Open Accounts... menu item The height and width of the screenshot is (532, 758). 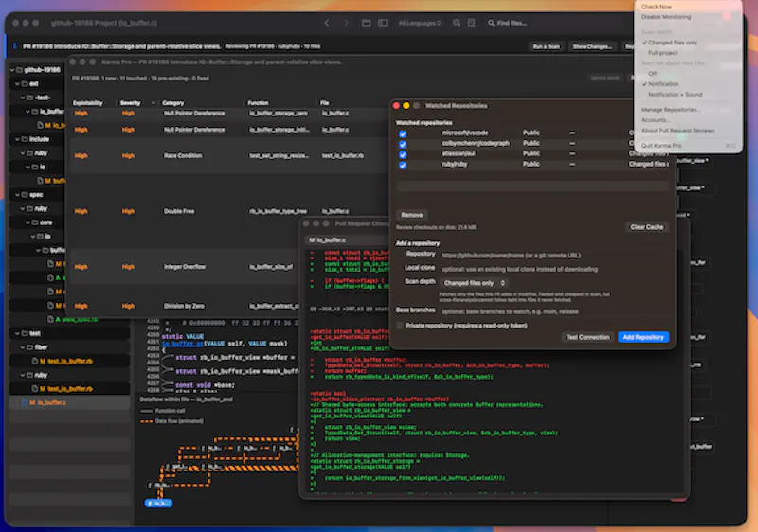click(x=655, y=119)
